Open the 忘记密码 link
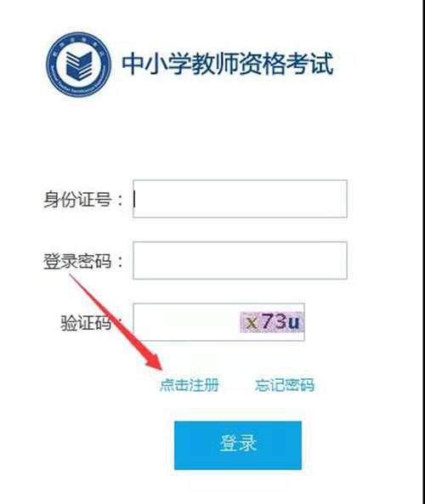This screenshot has width=425, height=504. pos(285,385)
